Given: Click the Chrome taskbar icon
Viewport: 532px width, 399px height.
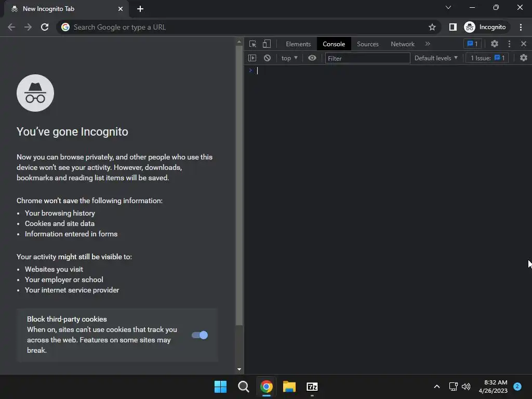Looking at the screenshot, I should point(267,387).
